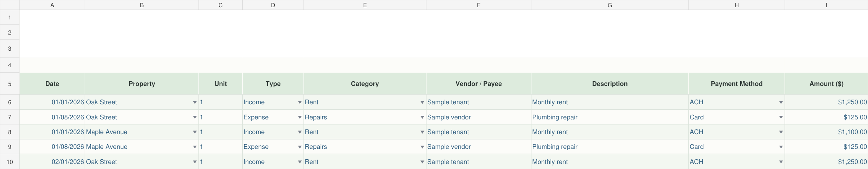Open Category dropdown arrow in row 10
The width and height of the screenshot is (868, 169).
(422, 162)
